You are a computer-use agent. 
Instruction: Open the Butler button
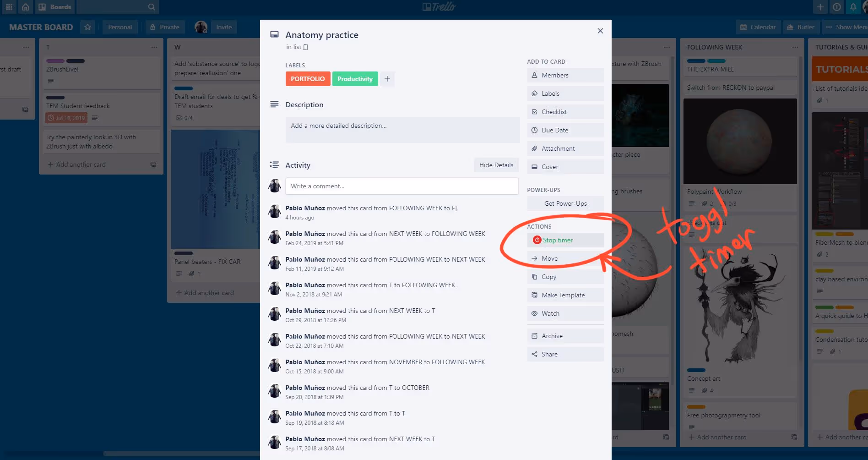tap(801, 27)
